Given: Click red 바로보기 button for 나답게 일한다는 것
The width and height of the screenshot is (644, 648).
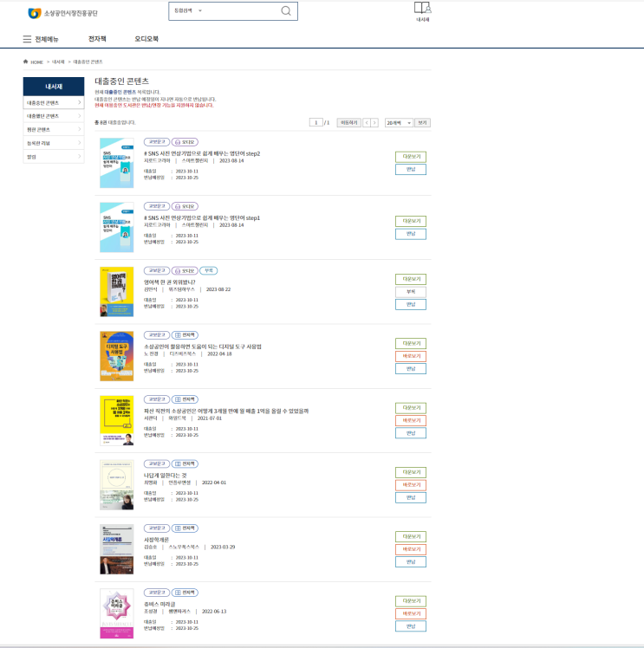Looking at the screenshot, I should point(411,485).
